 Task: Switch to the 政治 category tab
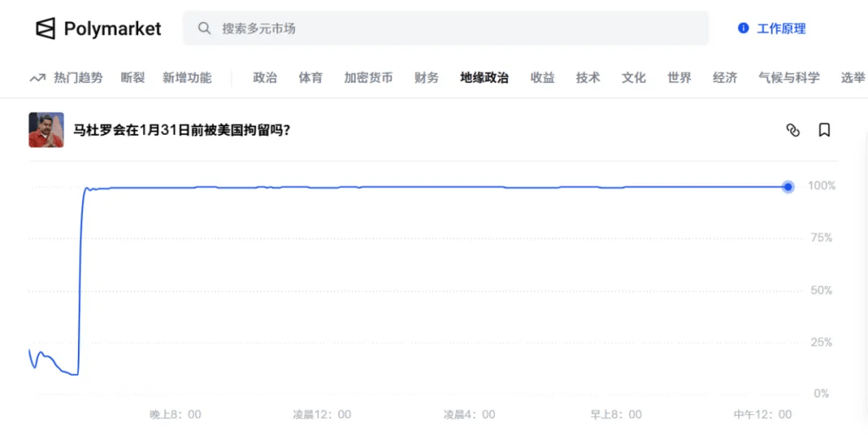264,78
